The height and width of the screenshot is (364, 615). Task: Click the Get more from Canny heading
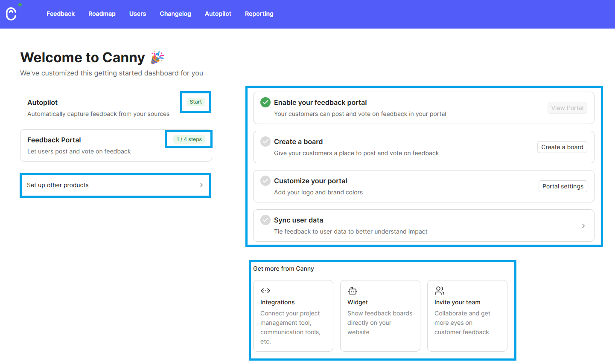tap(283, 269)
